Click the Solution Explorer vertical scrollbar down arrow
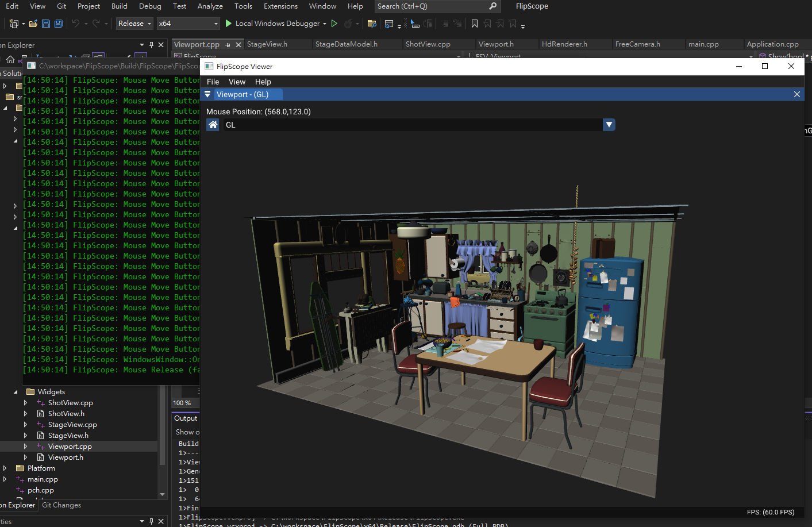Screen dimensions: 812x527 pos(162,494)
